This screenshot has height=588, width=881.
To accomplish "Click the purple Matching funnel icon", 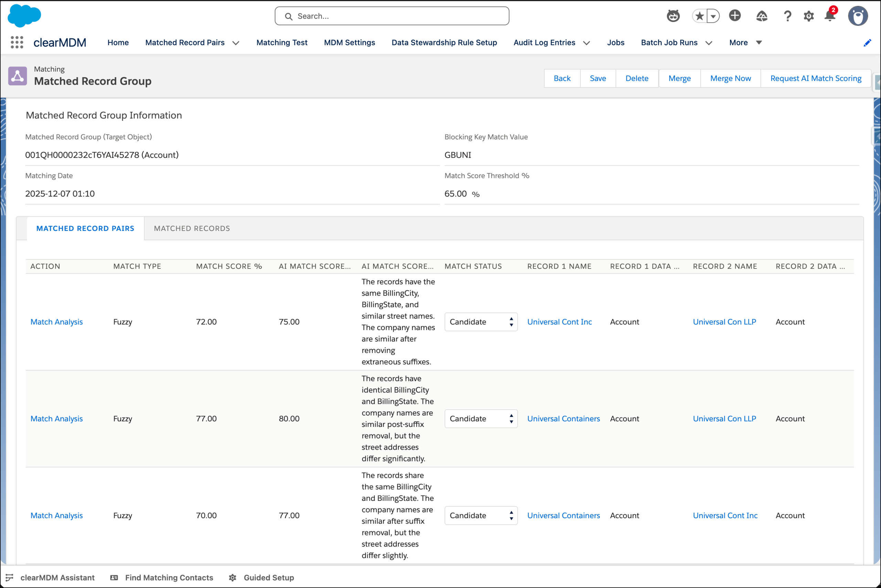I will [x=17, y=75].
